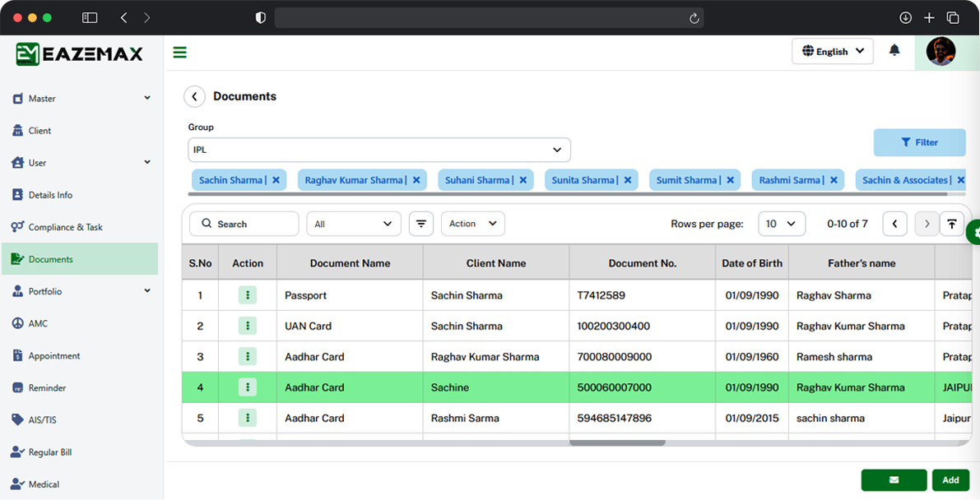Click Client Name column header

(496, 263)
